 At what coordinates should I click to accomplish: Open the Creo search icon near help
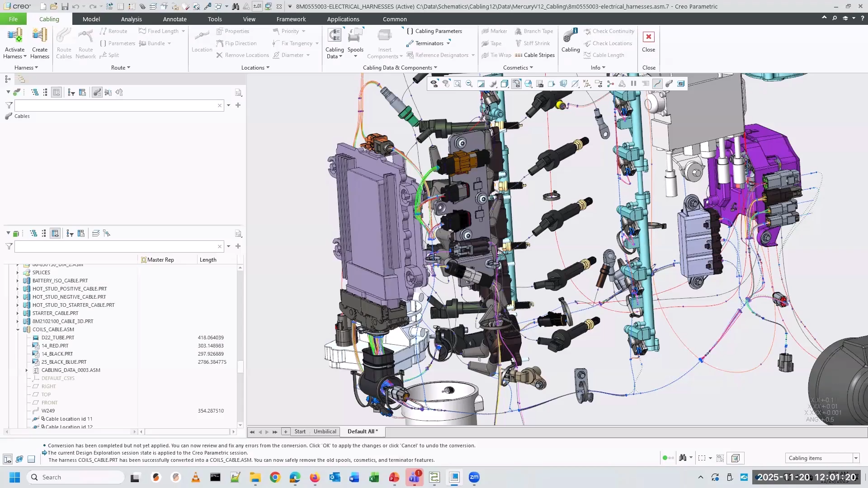coord(835,18)
